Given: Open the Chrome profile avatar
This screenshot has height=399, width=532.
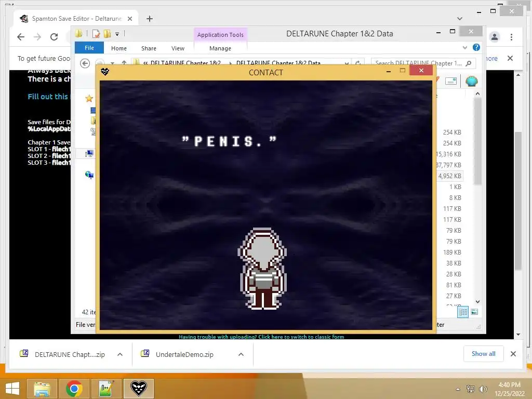Looking at the screenshot, I should (495, 37).
